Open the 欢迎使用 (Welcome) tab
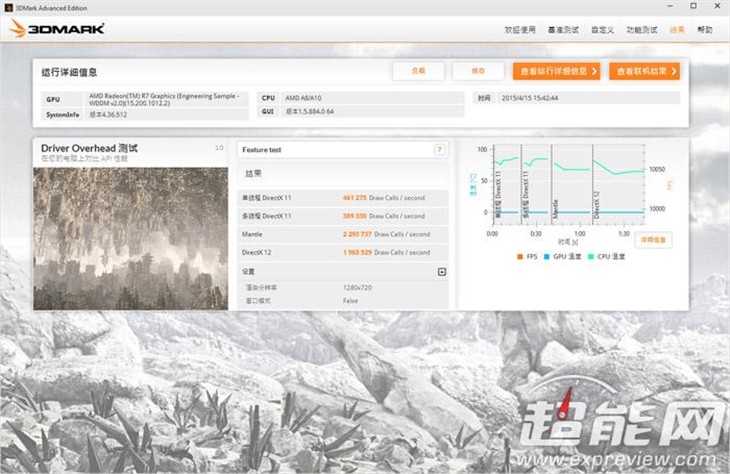This screenshot has height=474, width=730. click(520, 30)
